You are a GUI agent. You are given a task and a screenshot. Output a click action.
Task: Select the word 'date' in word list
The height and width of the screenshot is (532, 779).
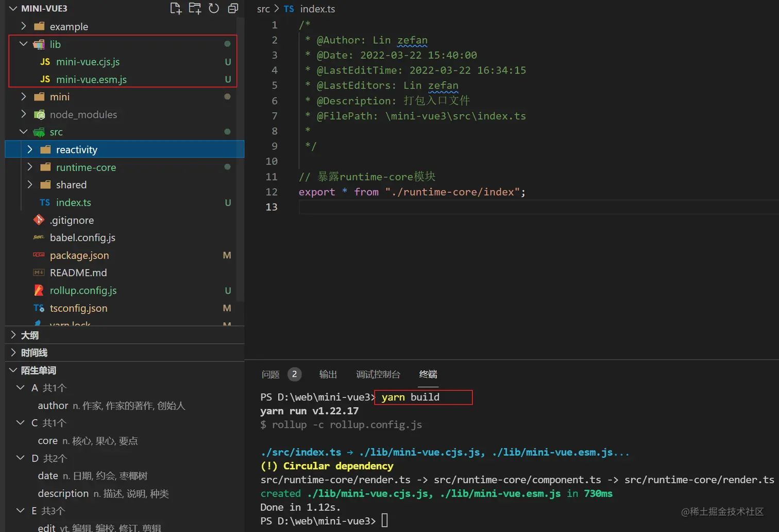47,475
